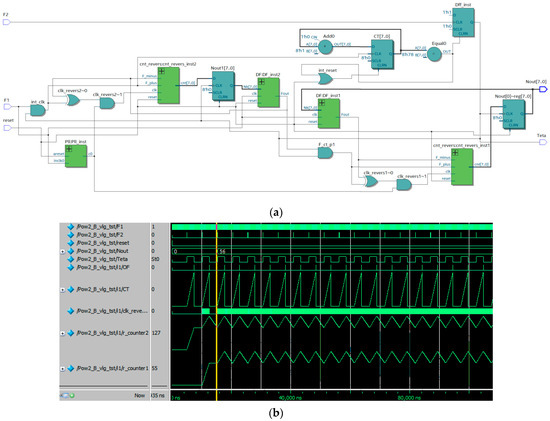Click the clk_revers1~1 AND gate
The image size is (550, 421).
(x=404, y=185)
